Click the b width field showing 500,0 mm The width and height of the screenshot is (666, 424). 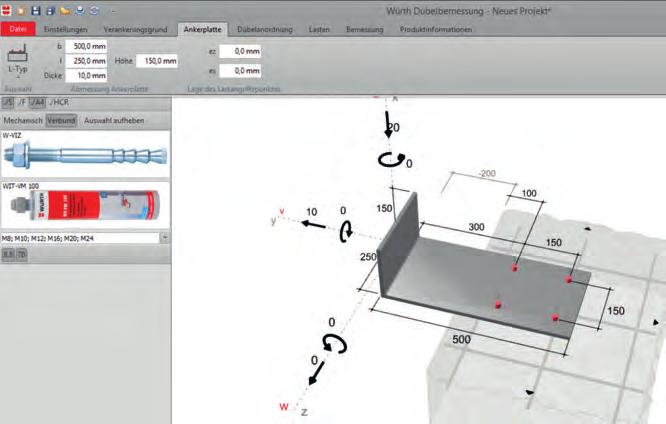pos(86,46)
